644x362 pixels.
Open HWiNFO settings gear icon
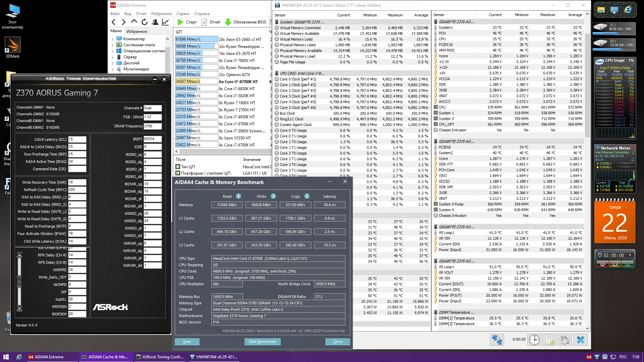point(565,340)
